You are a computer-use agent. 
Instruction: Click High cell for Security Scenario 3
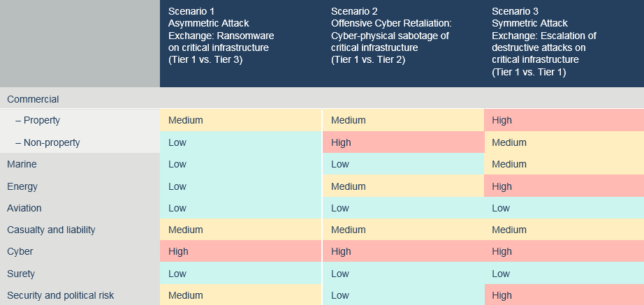pyautogui.click(x=564, y=295)
